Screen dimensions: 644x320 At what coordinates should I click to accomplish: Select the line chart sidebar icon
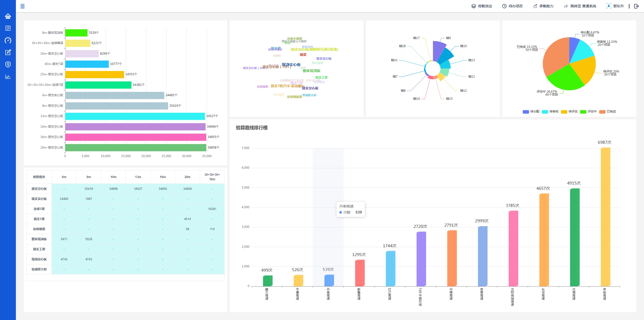pos(8,77)
